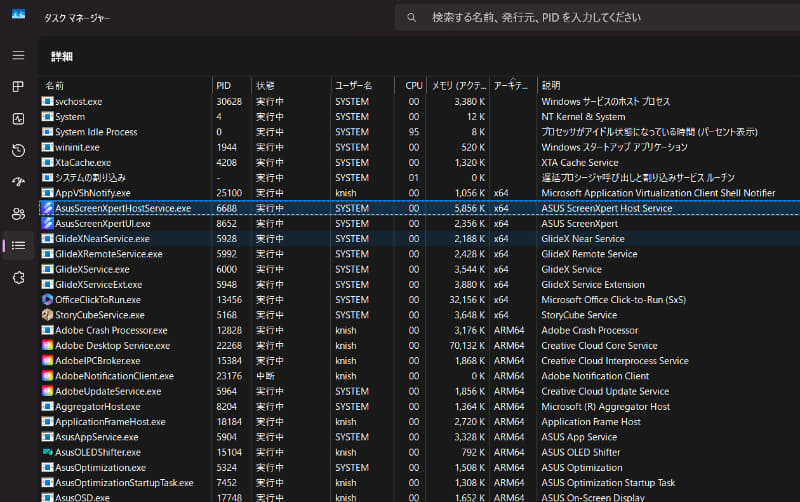Click the PID value 30628

point(229,102)
